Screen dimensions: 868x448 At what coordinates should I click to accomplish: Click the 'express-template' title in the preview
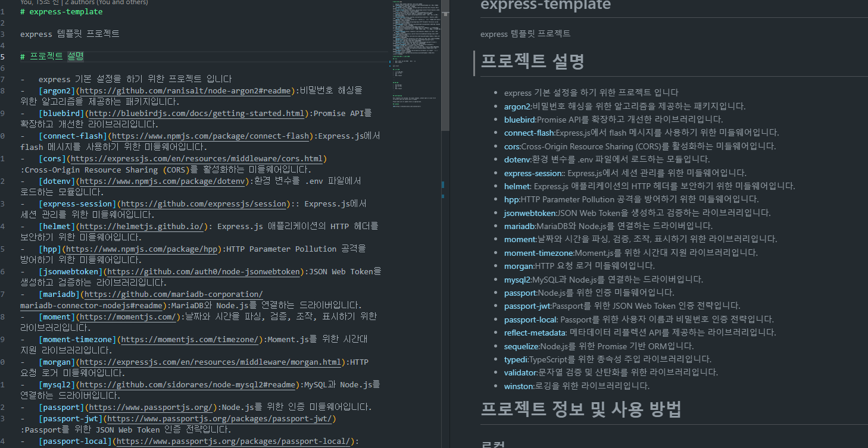[545, 5]
